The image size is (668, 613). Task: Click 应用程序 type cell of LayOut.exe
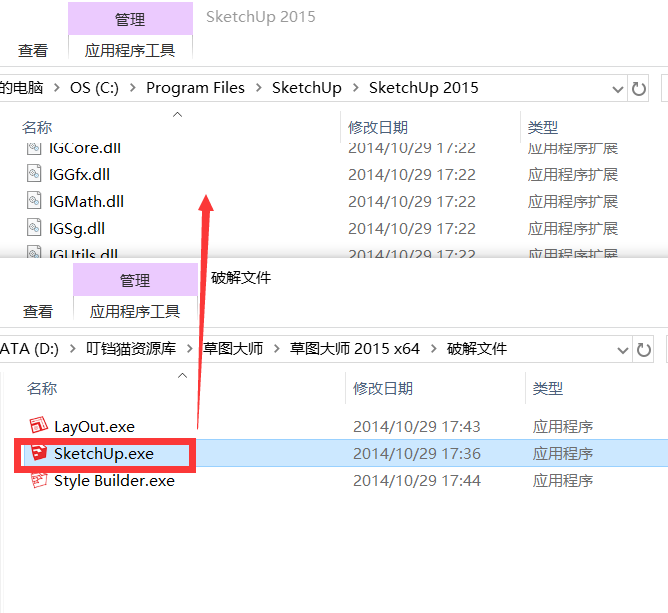pos(563,426)
